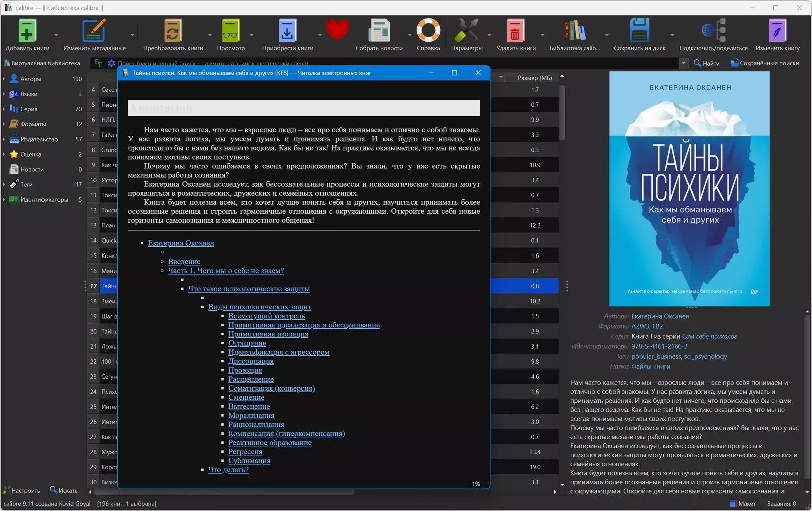Click the Remove books trash icon

[515, 31]
